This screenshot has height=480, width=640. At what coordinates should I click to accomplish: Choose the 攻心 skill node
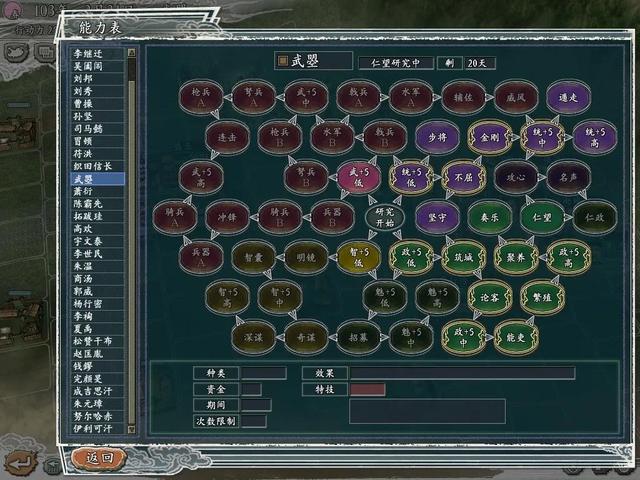516,177
